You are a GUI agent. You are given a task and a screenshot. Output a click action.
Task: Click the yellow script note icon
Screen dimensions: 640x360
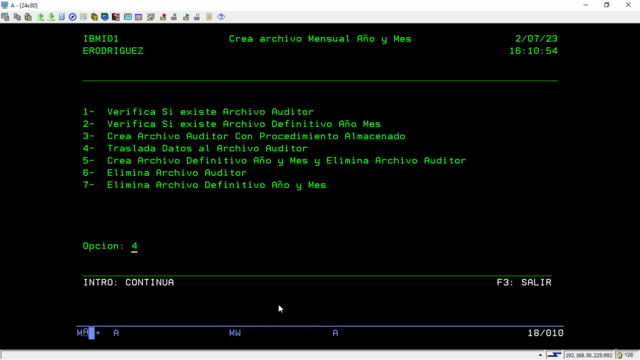coord(209,17)
